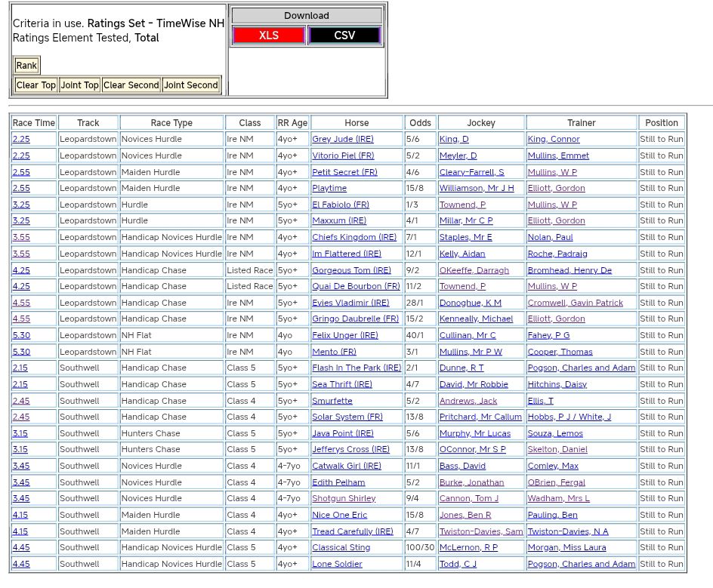713x588 pixels.
Task: Download ratings as CSV file
Action: click(x=344, y=35)
